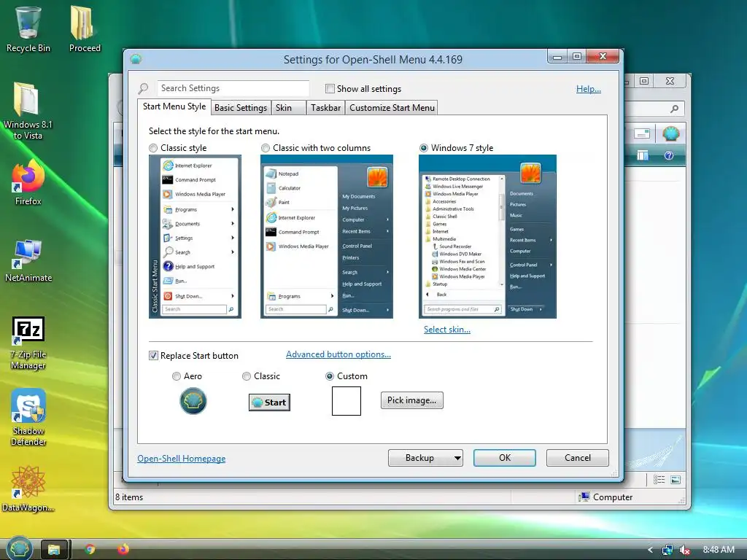Click the empty custom button image box
Viewport: 747px width, 560px height.
[347, 401]
